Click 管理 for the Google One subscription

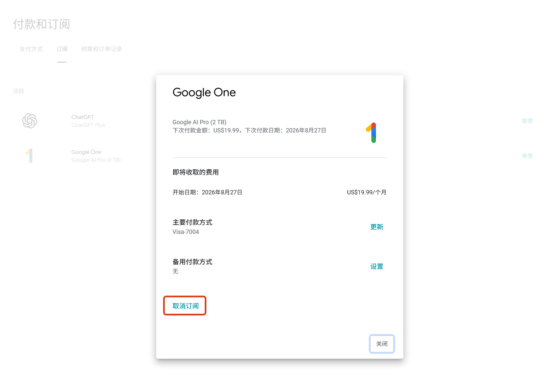[x=527, y=156]
